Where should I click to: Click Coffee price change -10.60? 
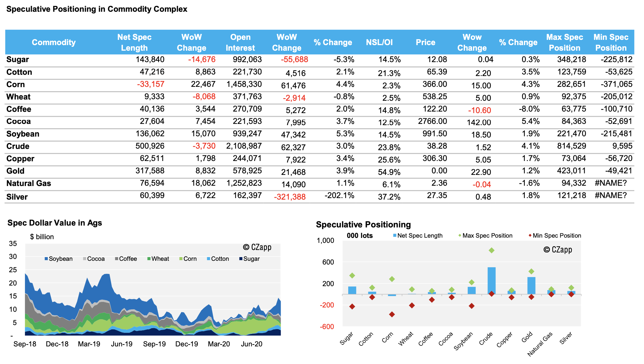click(479, 110)
